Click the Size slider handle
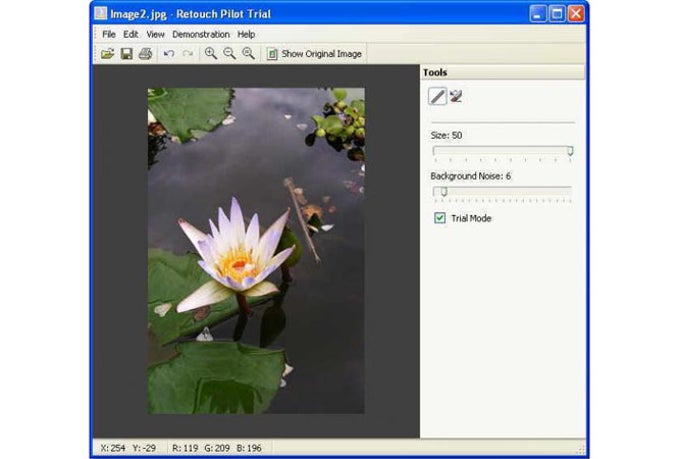The height and width of the screenshot is (459, 680). point(570,151)
